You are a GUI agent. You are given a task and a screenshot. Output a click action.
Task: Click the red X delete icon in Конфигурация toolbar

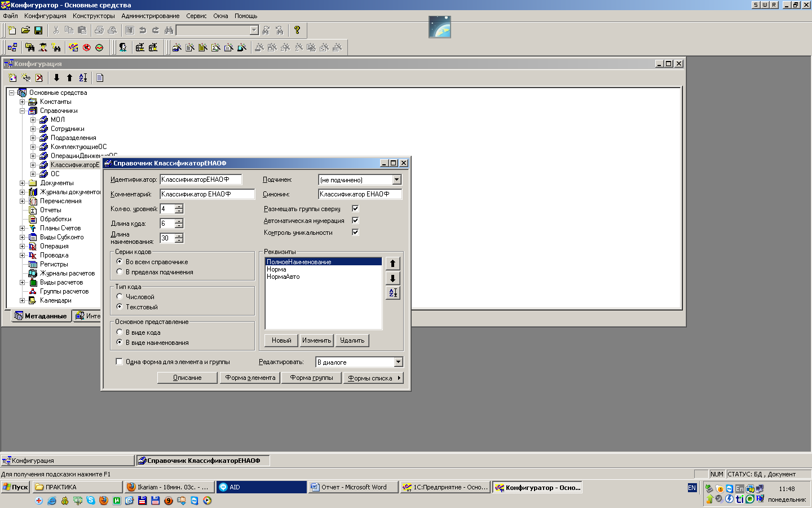(x=39, y=78)
